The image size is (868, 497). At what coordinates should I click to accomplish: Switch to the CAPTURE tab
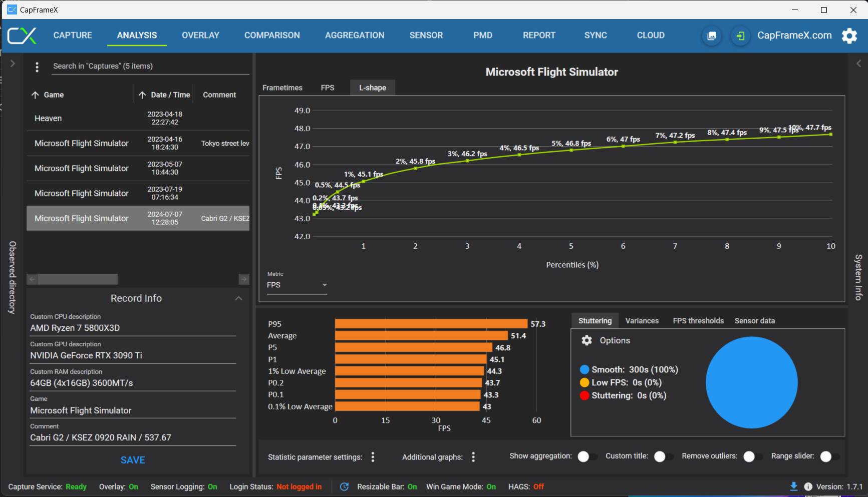coord(73,36)
